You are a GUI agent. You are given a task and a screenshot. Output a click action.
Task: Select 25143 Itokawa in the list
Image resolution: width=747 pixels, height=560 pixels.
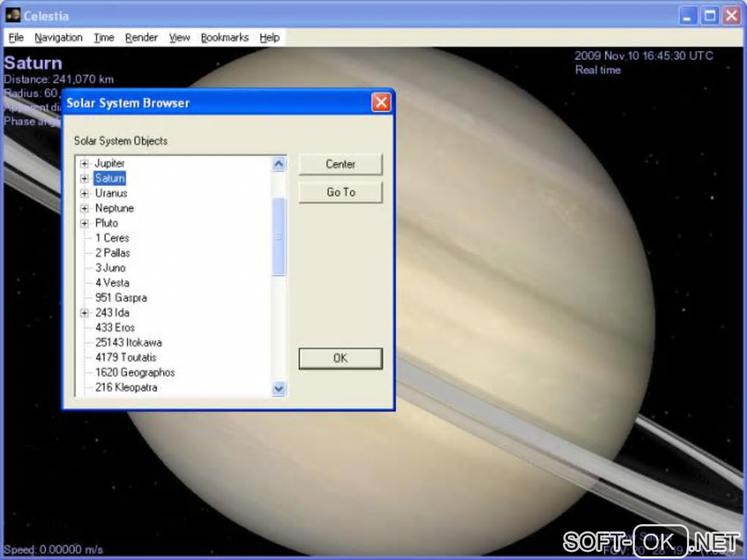[x=129, y=343]
